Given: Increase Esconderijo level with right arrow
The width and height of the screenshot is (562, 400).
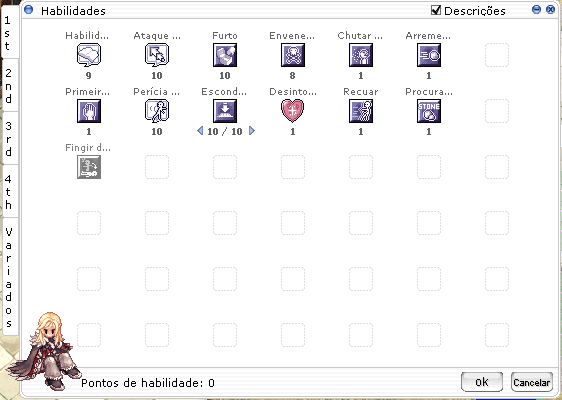Looking at the screenshot, I should click(x=252, y=131).
